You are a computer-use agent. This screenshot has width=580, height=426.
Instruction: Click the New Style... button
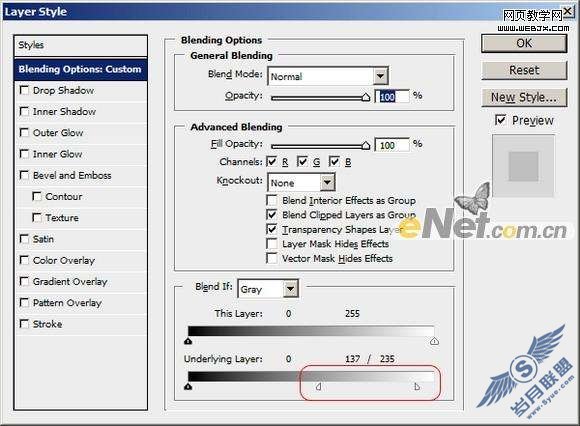(x=524, y=98)
